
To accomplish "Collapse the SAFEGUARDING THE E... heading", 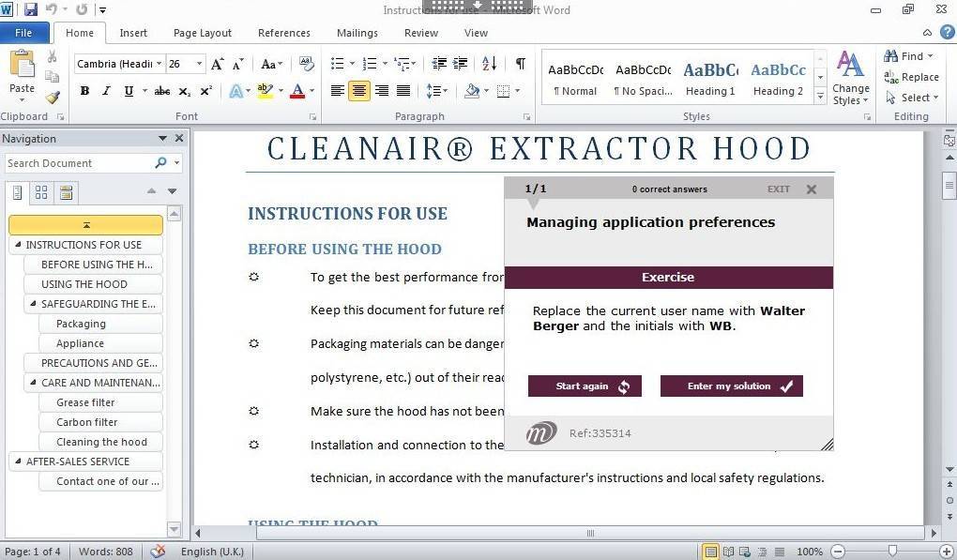I will 34,304.
